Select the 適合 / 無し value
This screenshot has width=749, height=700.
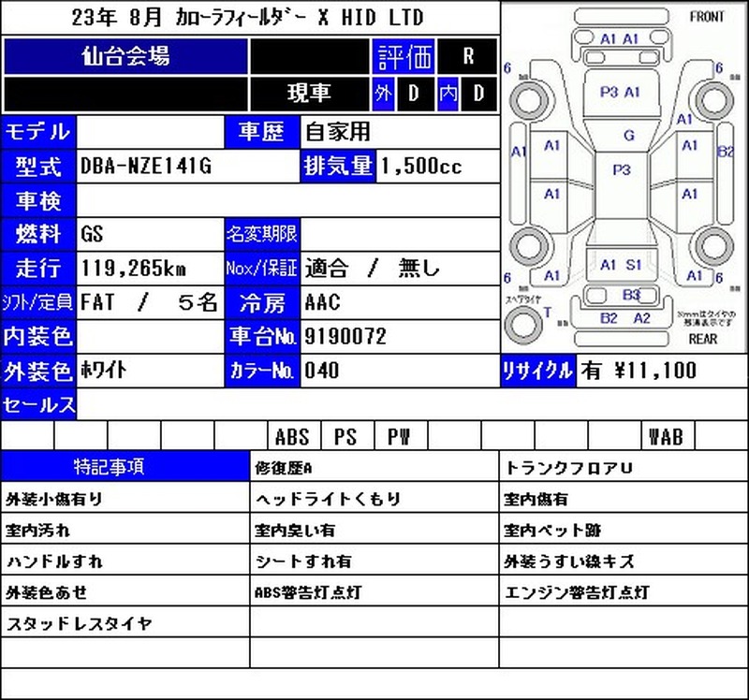pyautogui.click(x=372, y=269)
